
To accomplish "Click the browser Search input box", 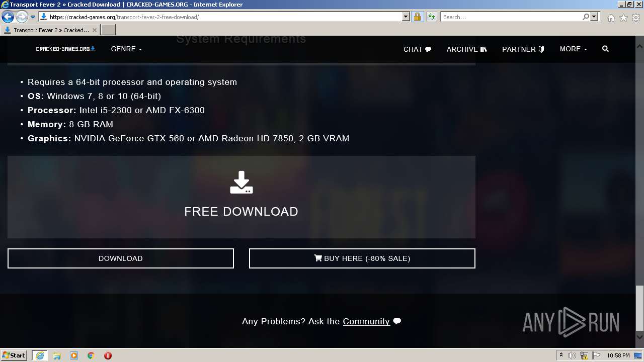I will [511, 17].
